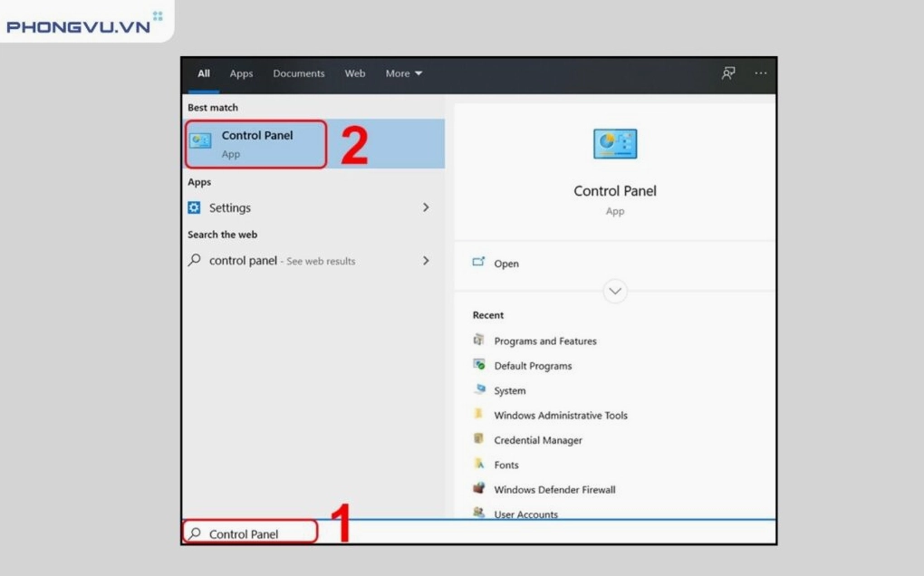924x576 pixels.
Task: Expand the circular chevron under Open
Action: (615, 291)
